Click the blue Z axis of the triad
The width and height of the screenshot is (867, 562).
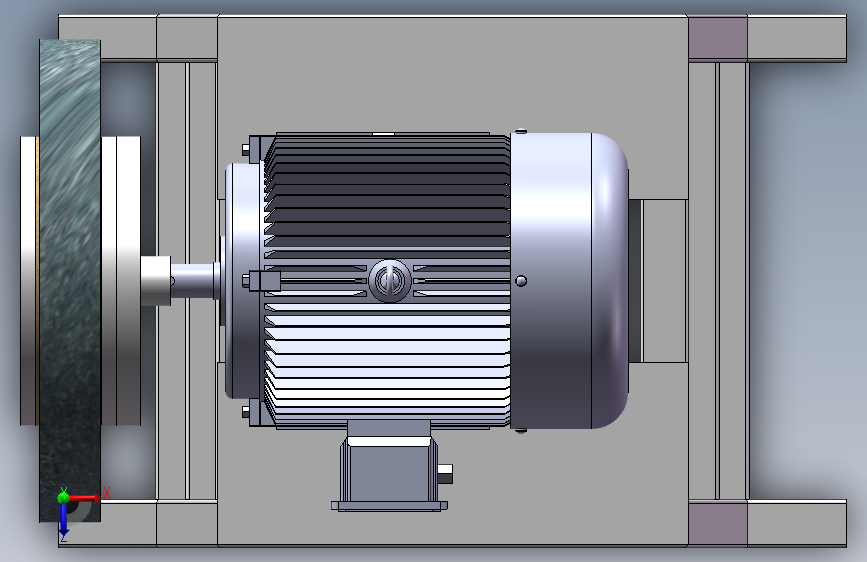point(64,520)
